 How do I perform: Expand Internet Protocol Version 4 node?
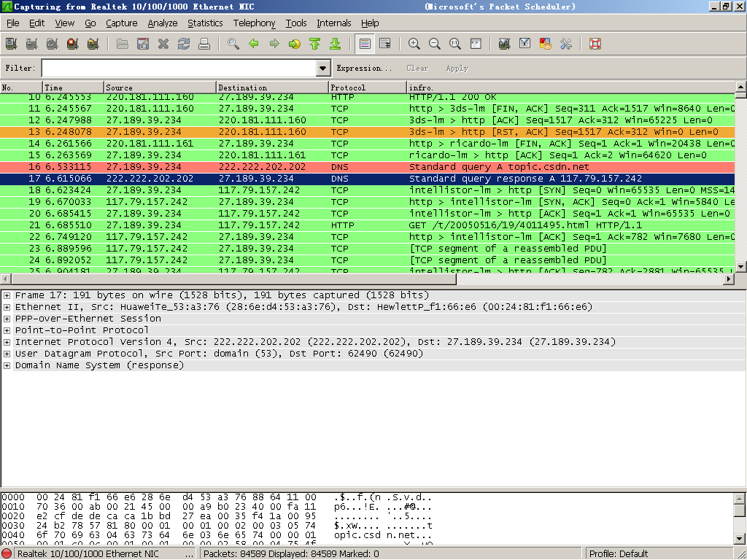click(7, 342)
